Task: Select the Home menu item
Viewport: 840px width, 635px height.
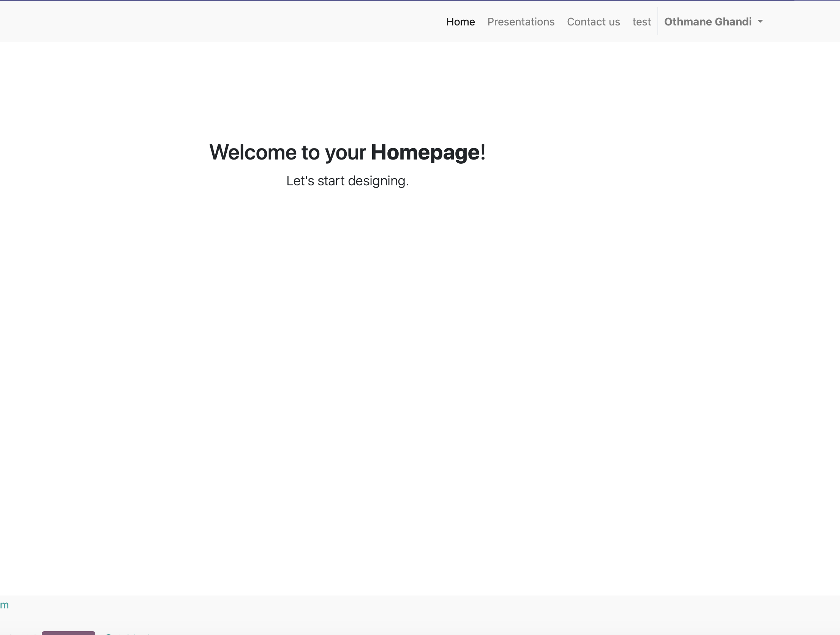Action: [460, 22]
